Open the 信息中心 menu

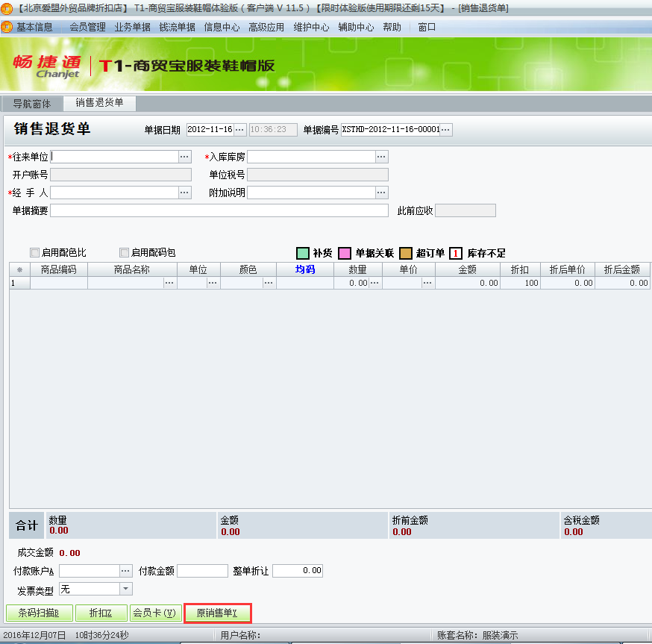pos(222,27)
